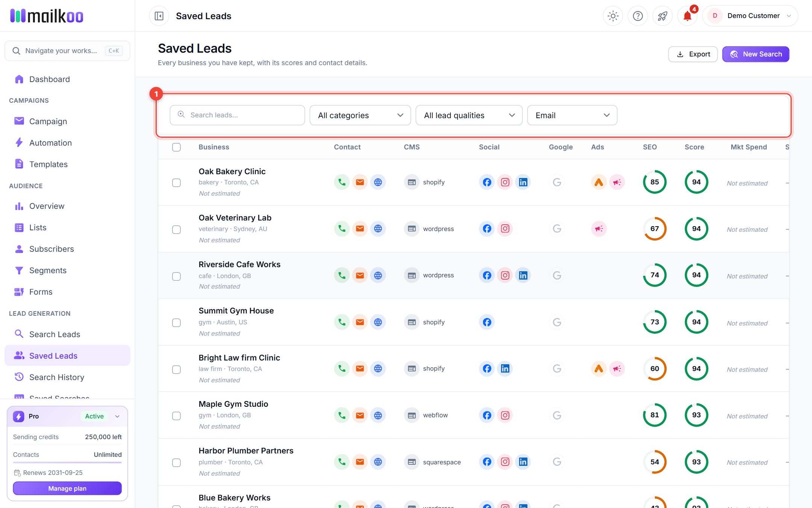
Task: Click Manage plan button
Action: pyautogui.click(x=67, y=488)
